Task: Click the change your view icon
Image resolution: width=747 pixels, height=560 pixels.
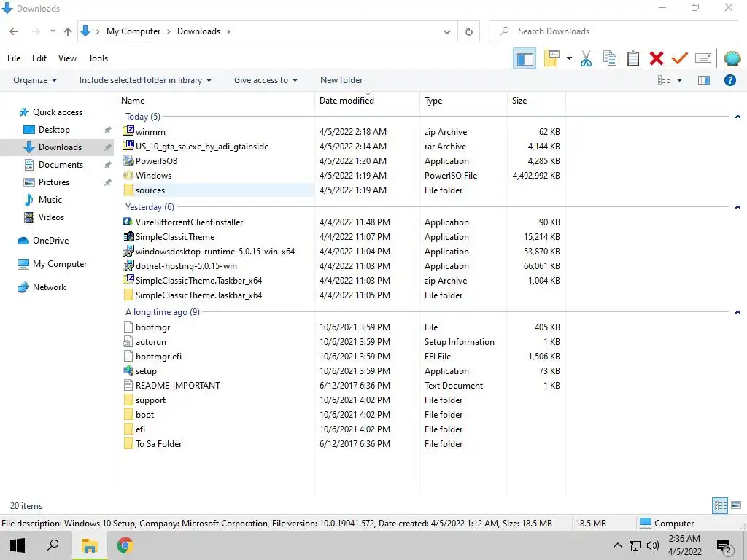Action: pos(664,80)
